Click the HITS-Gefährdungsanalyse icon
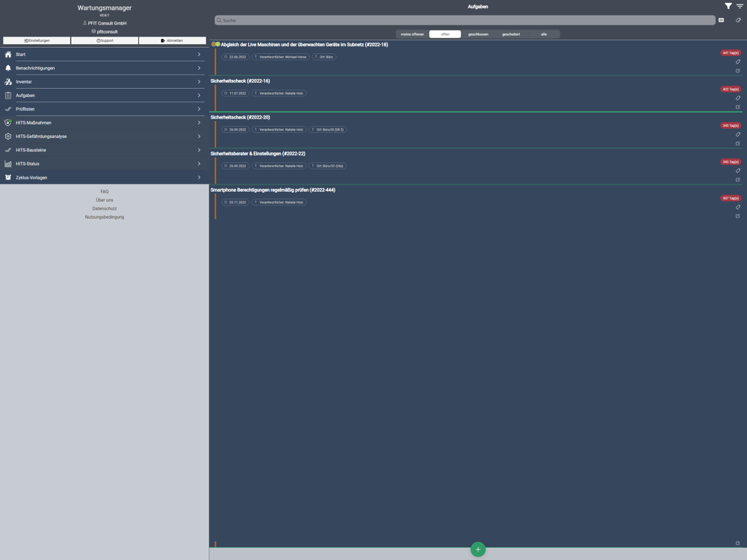The width and height of the screenshot is (747, 560). click(x=8, y=136)
